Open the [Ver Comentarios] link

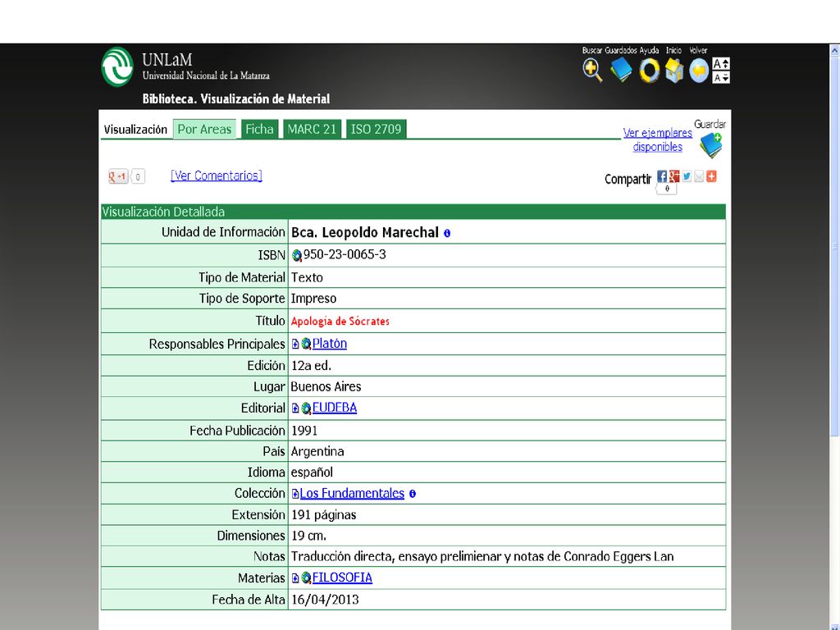(x=217, y=176)
